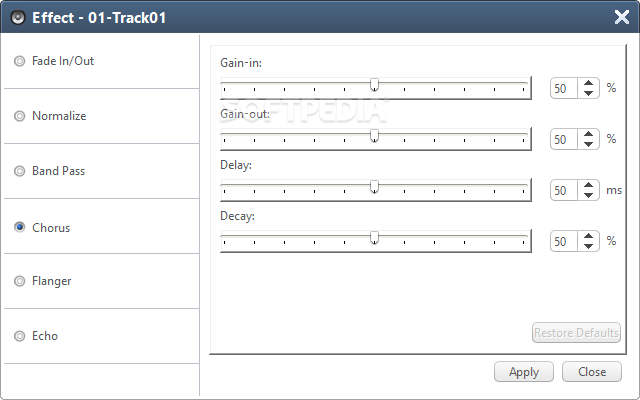Select the Fade In/Out effect radio button
Screen dimensions: 640x400
[x=19, y=61]
